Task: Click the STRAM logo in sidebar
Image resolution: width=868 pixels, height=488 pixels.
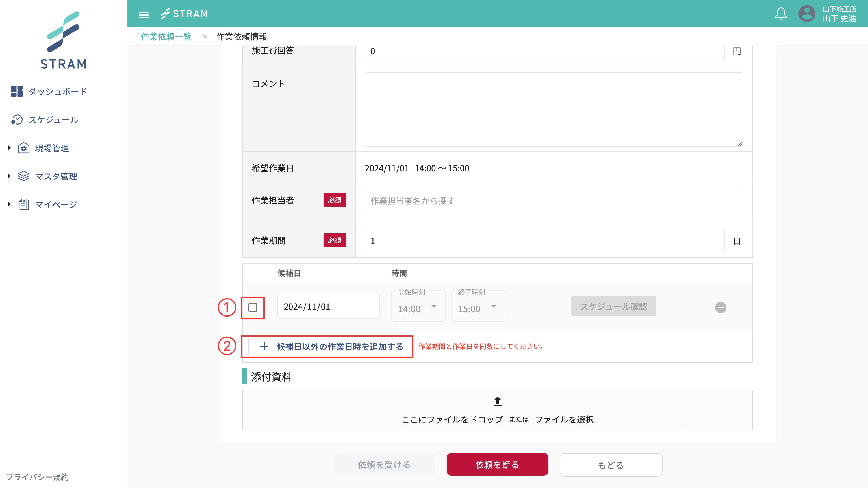Action: click(63, 40)
